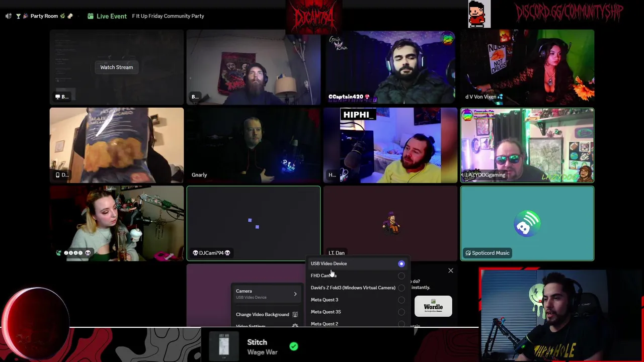Click the Stitch album art thumbnail

click(x=224, y=346)
